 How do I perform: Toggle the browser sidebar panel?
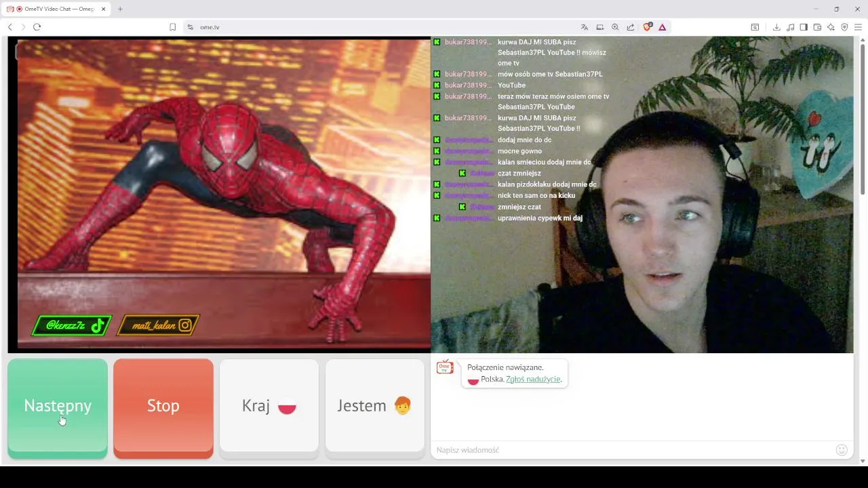(804, 27)
